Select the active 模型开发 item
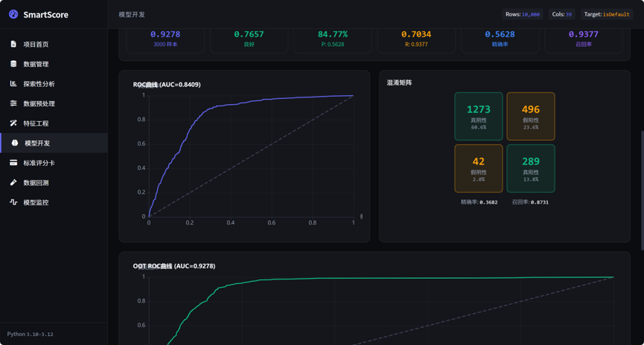The width and height of the screenshot is (644, 345). tap(54, 143)
